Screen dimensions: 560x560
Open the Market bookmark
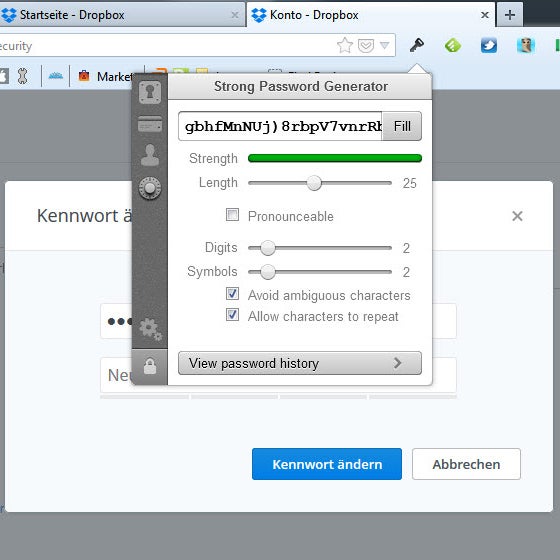[105, 76]
